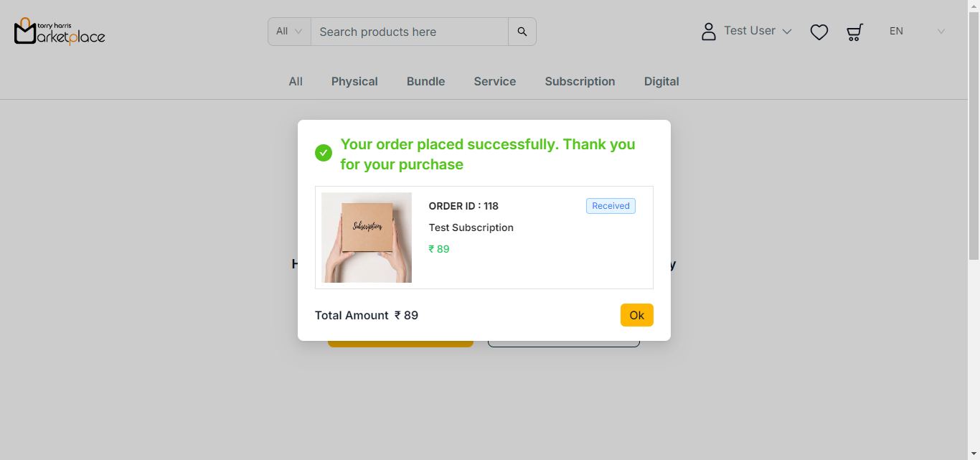The image size is (980, 460).
Task: Click the green success checkmark icon
Action: point(324,153)
